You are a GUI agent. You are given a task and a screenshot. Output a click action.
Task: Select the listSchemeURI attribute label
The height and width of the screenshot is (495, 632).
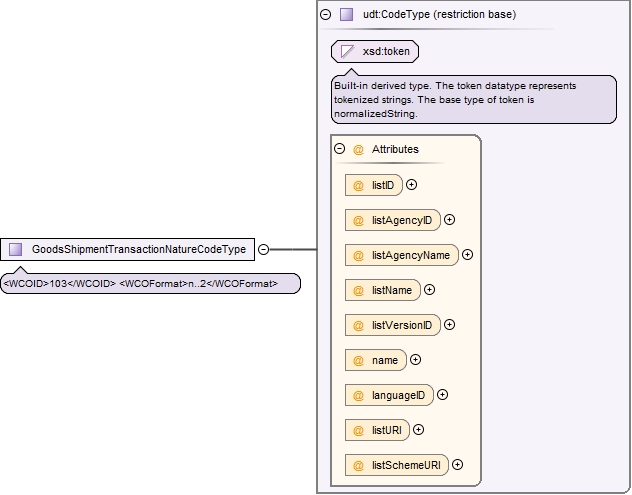click(406, 466)
